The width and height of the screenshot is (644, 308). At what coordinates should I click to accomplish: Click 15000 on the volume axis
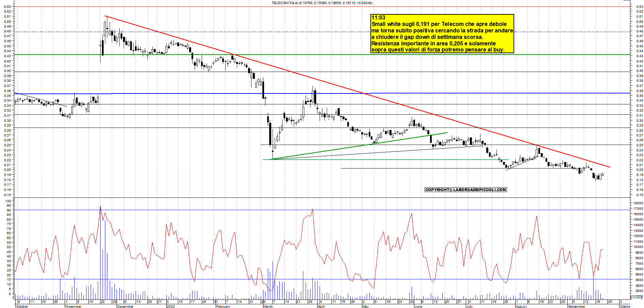click(x=638, y=219)
